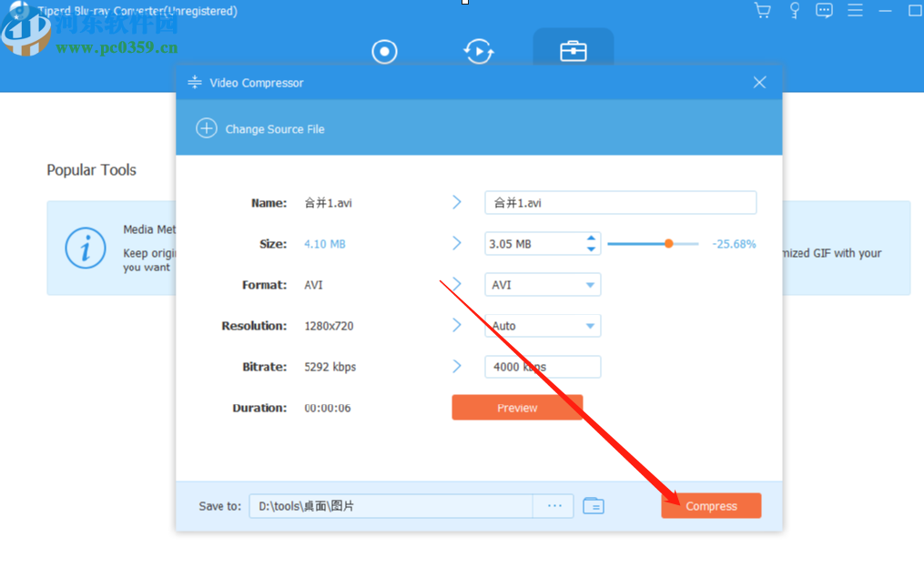
Task: Click the register key icon
Action: click(795, 11)
